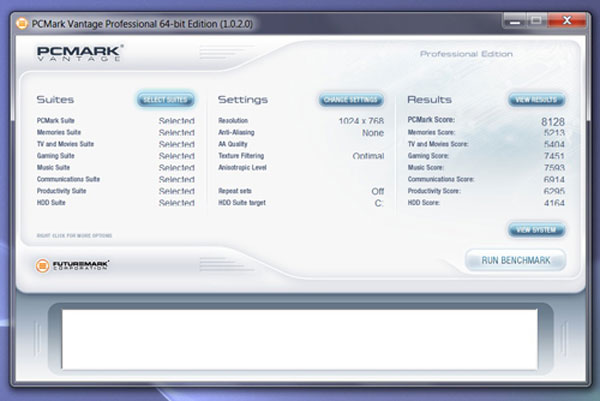Click the Repeat sets Off value
The image size is (600, 401).
pos(378,191)
